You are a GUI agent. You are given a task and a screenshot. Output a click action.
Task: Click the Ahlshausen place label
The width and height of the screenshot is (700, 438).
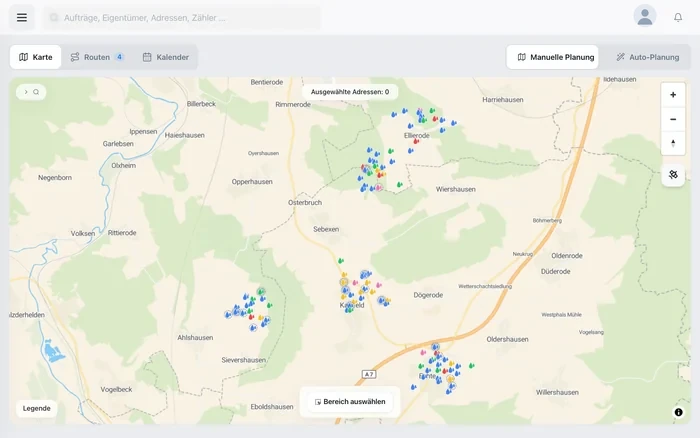(195, 338)
